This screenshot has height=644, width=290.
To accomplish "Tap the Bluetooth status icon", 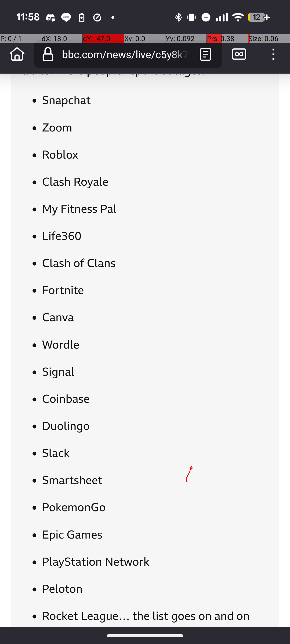I will coord(178,18).
